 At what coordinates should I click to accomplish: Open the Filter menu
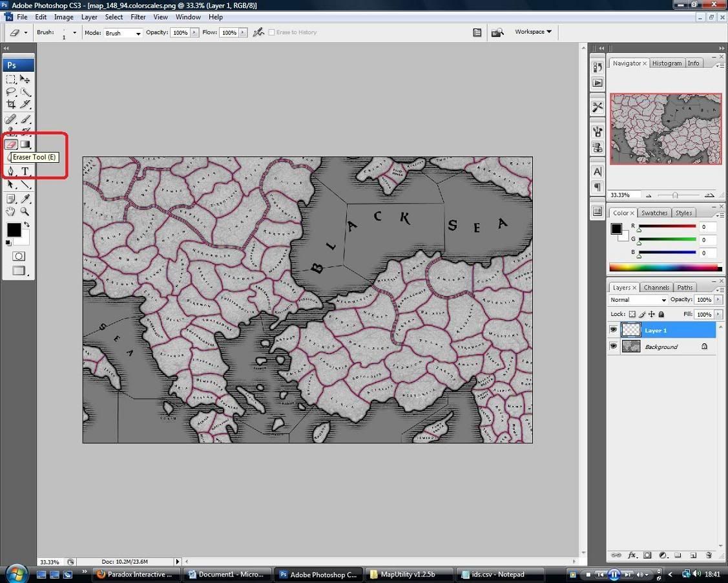click(138, 17)
